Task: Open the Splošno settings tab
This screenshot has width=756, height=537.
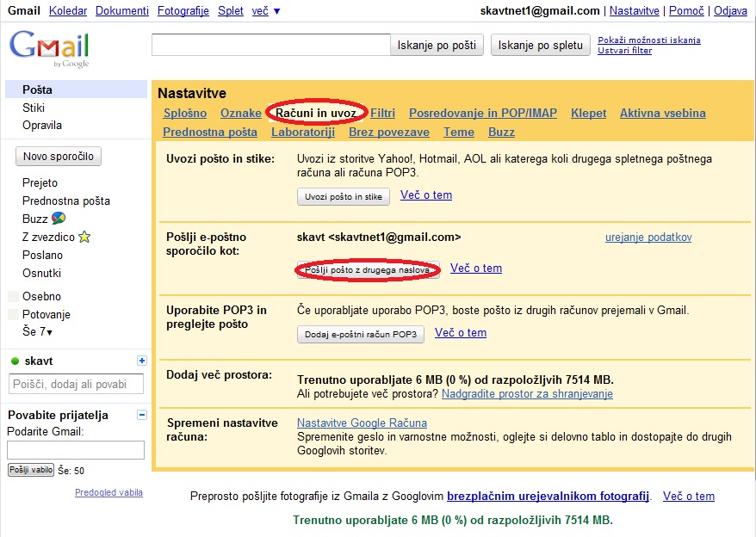Action: 185,114
